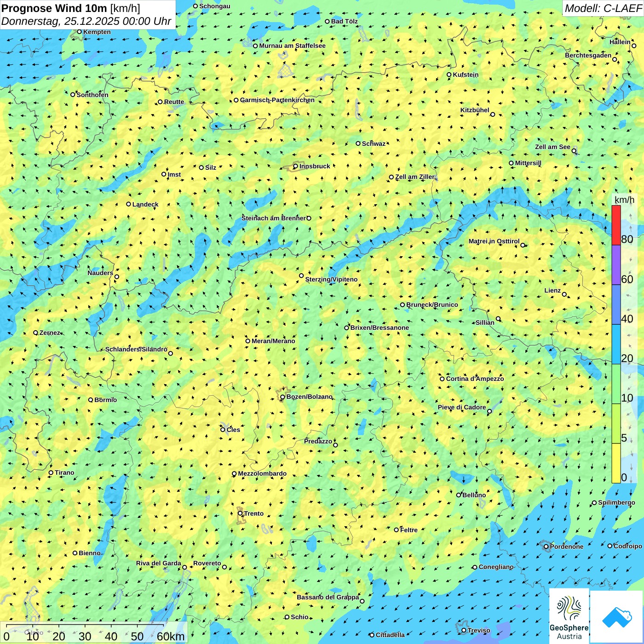Click the 'Rovereto' label

pyautogui.click(x=207, y=563)
